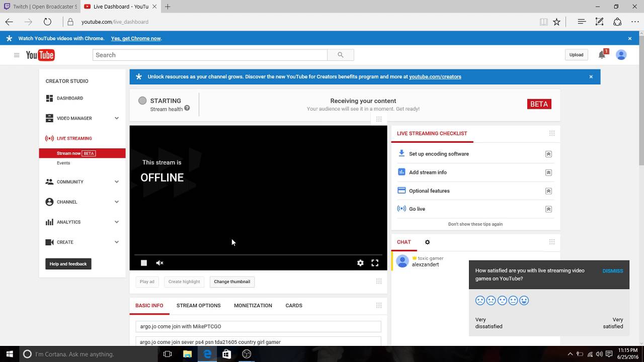The width and height of the screenshot is (644, 362).
Task: Make a web note in Edge
Action: point(599,22)
